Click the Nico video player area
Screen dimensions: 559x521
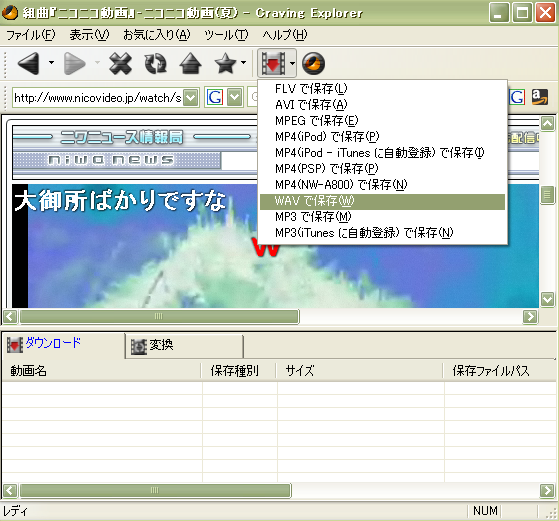[x=275, y=246]
